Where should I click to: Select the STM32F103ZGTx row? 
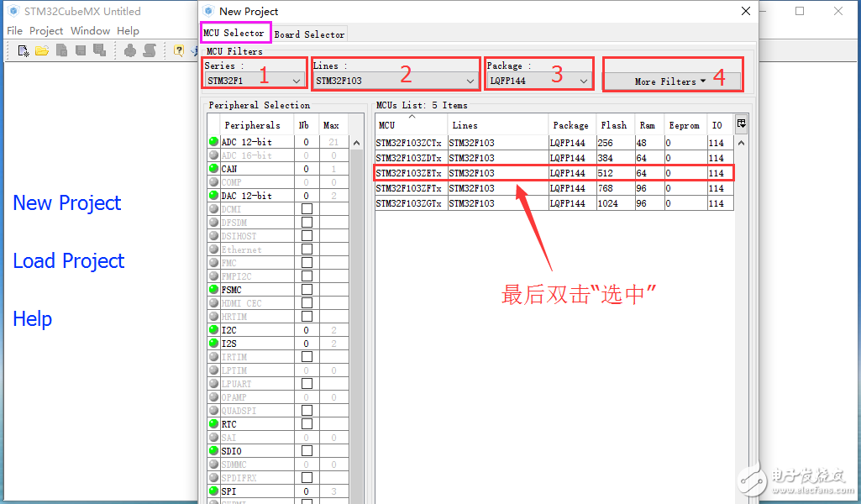point(554,203)
